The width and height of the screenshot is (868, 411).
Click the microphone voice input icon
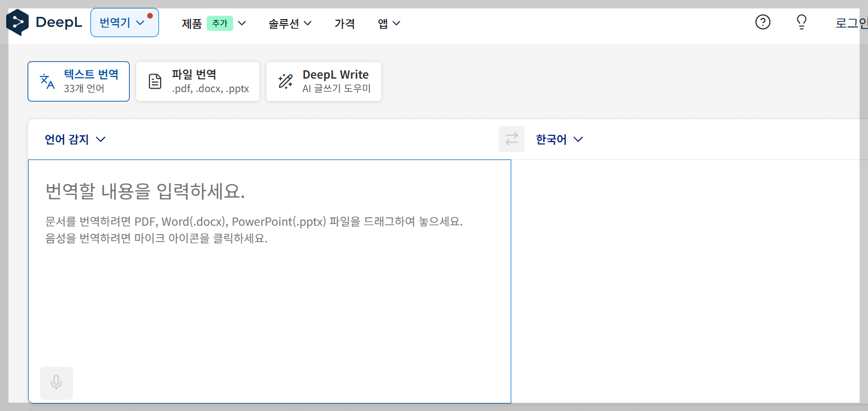[56, 383]
